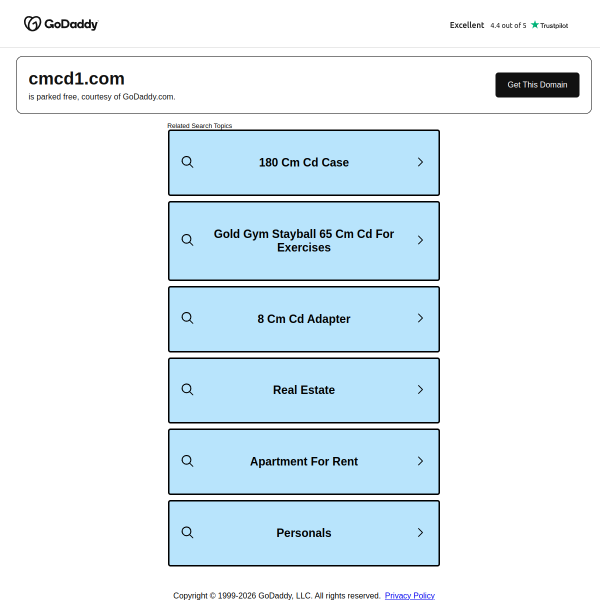This screenshot has height=600, width=600.
Task: Click search icon beside Real Estate
Action: (x=187, y=390)
